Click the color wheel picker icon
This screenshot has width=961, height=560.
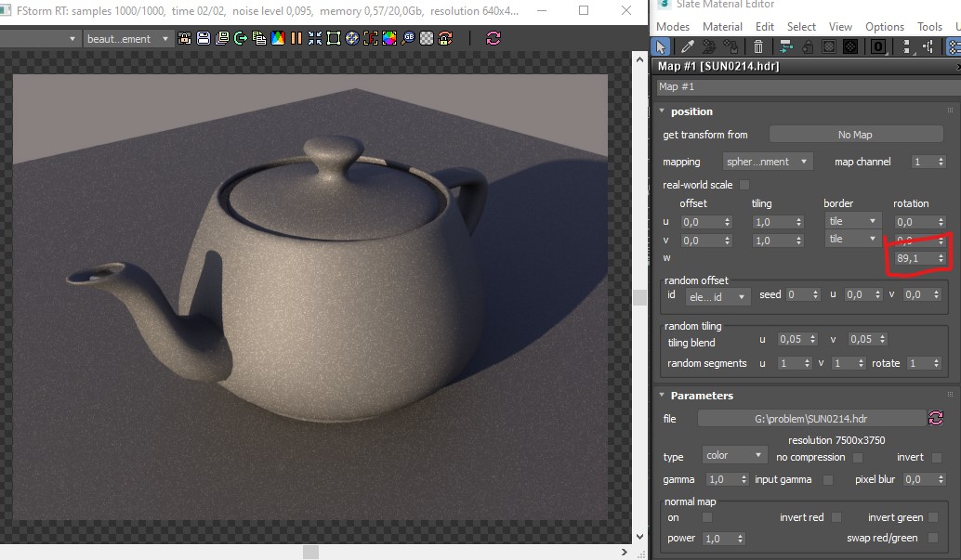click(x=389, y=39)
